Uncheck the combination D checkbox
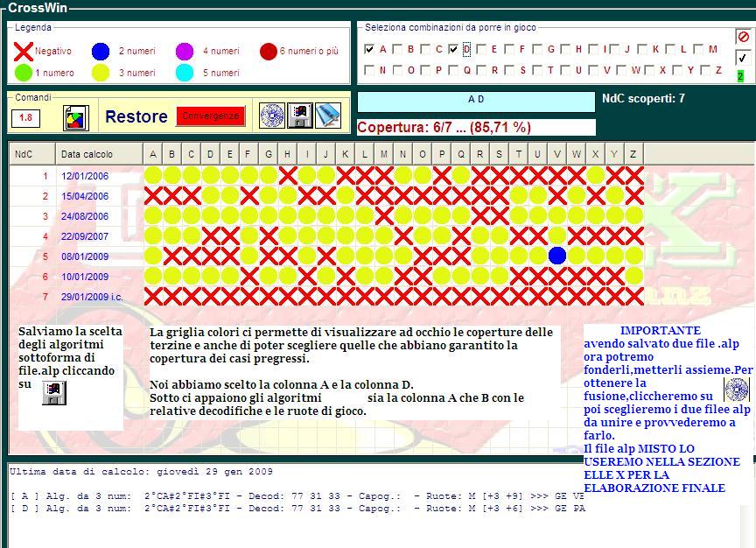Image resolution: width=756 pixels, height=548 pixels. click(453, 49)
